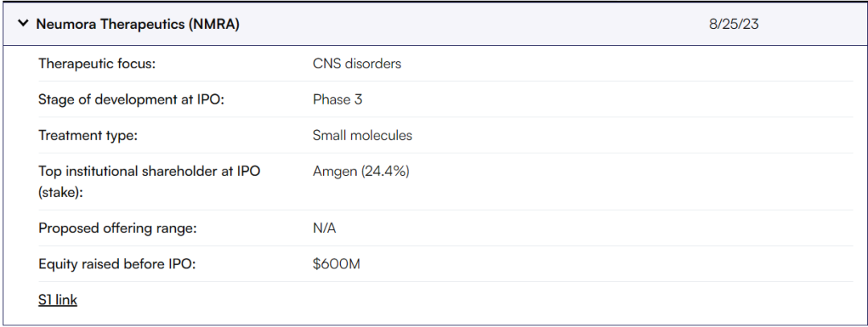868x327 pixels.
Task: Click the Equity raised before IPO label
Action: click(115, 264)
